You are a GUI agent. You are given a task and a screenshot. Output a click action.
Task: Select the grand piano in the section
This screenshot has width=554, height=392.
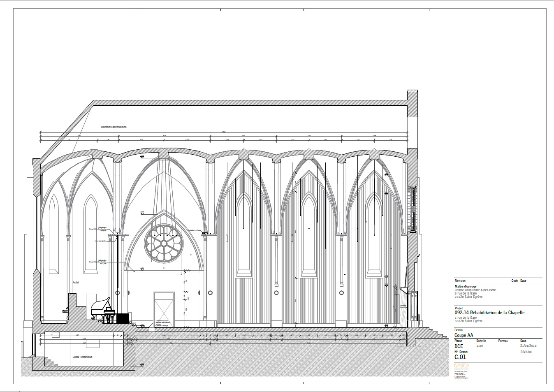pyautogui.click(x=102, y=309)
